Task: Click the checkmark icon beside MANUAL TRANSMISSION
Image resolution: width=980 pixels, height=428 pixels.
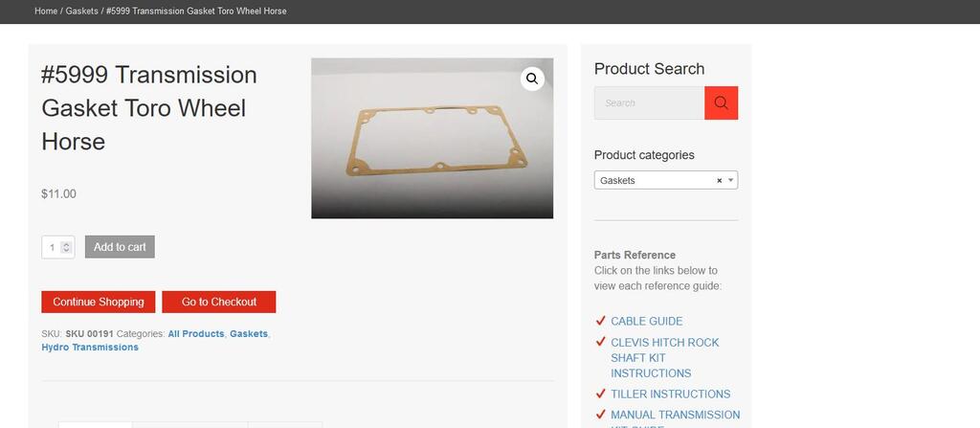Action: tap(601, 415)
